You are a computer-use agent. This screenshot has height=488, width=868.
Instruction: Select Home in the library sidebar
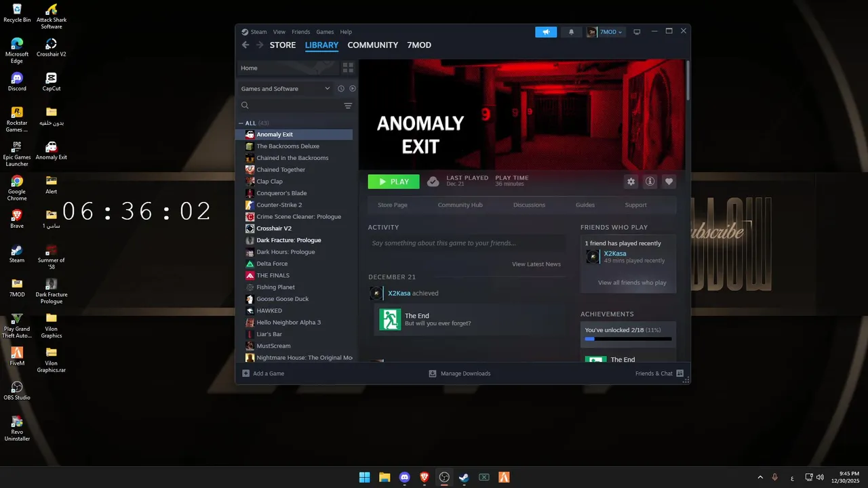pos(286,68)
